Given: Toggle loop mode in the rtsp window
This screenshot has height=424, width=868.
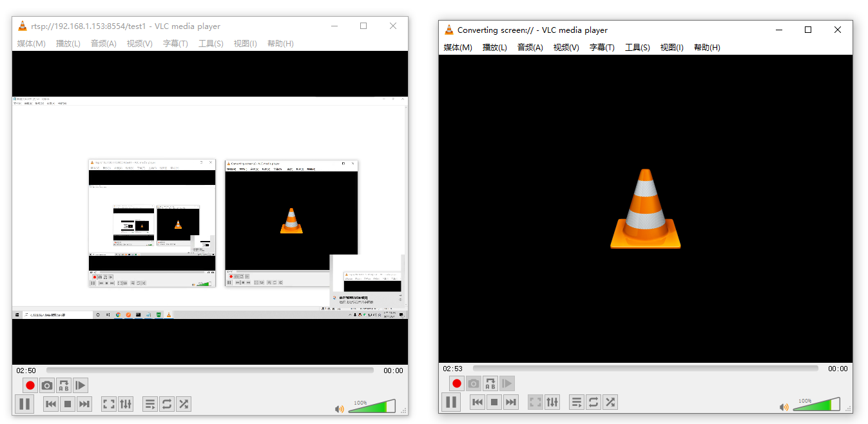Looking at the screenshot, I should [167, 404].
